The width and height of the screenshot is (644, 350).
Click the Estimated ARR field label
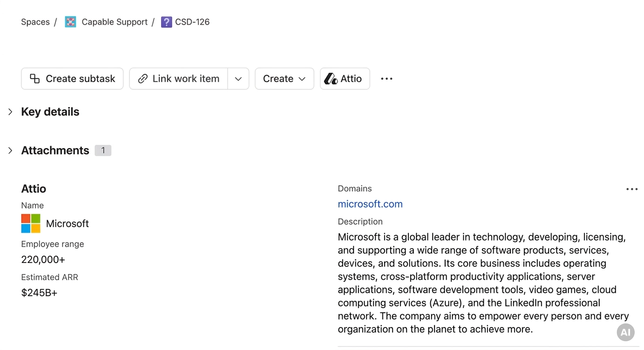(50, 277)
